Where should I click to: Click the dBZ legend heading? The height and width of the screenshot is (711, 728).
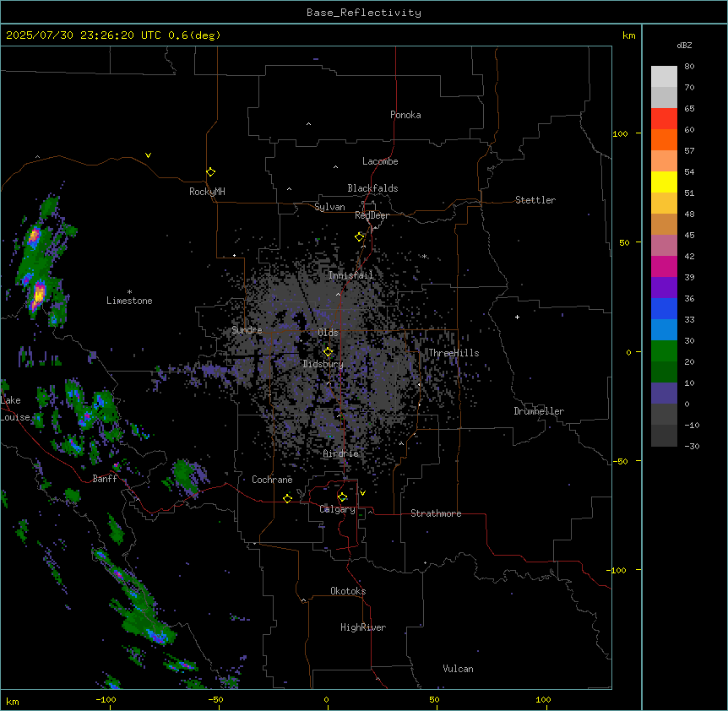tap(684, 46)
